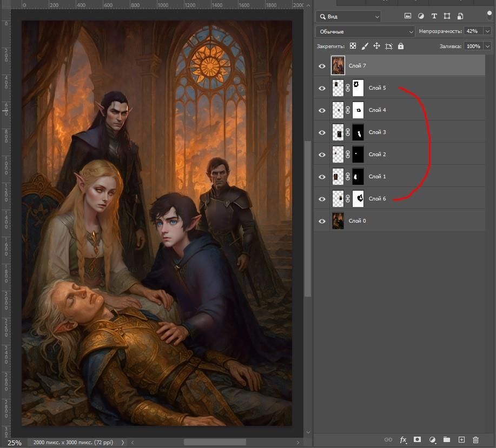
Task: Add a layer mask from bottom bar
Action: (x=418, y=440)
